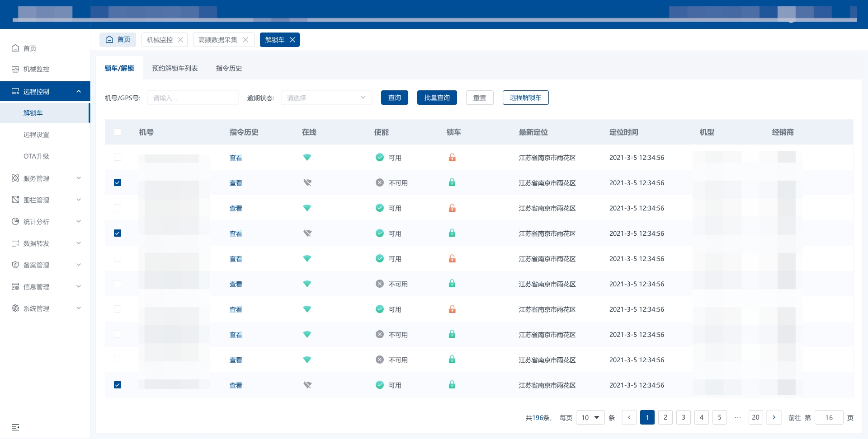Click the 机械监控 icon in the sidebar

click(x=15, y=69)
